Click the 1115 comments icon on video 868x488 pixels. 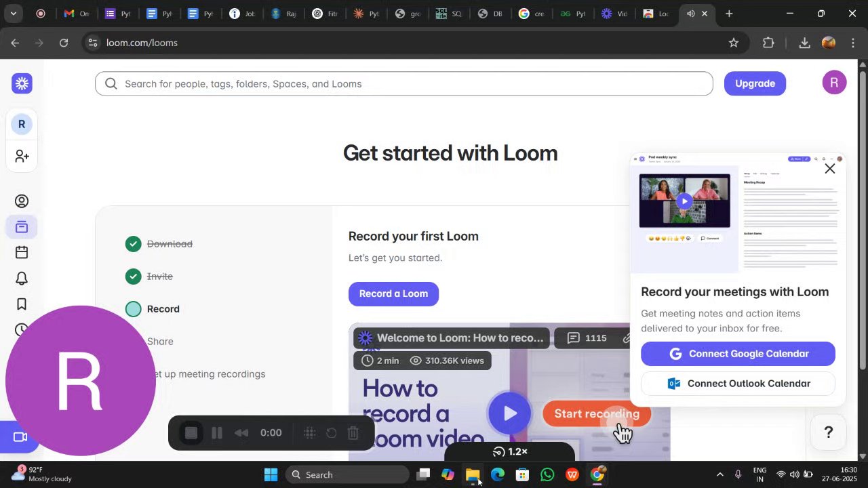click(x=587, y=338)
